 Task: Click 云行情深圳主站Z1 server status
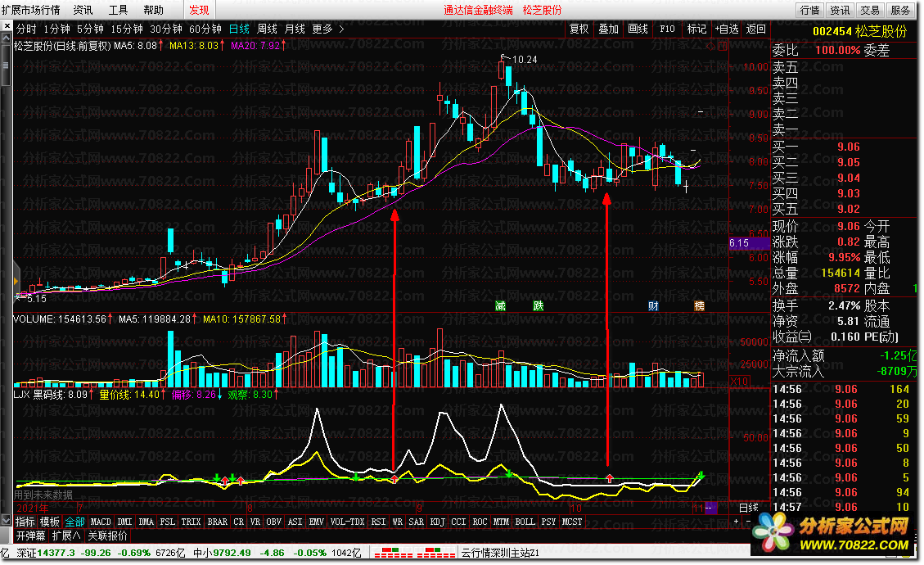500,554
